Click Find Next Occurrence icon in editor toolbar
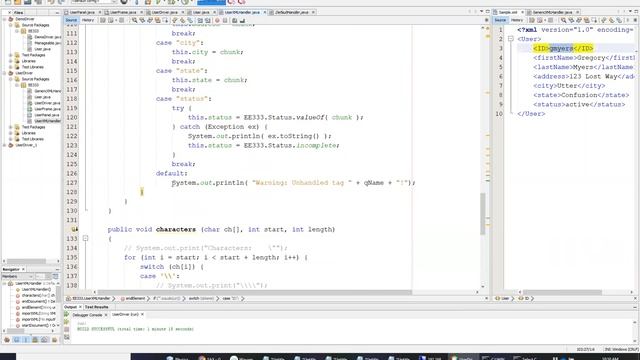This screenshot has height=360, width=640. point(150,20)
